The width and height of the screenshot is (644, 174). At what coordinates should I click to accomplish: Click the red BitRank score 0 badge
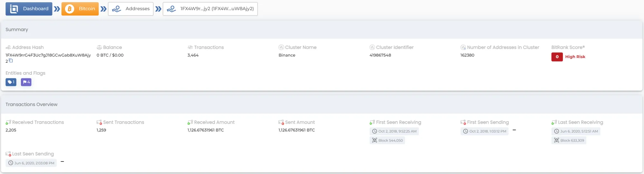point(557,57)
